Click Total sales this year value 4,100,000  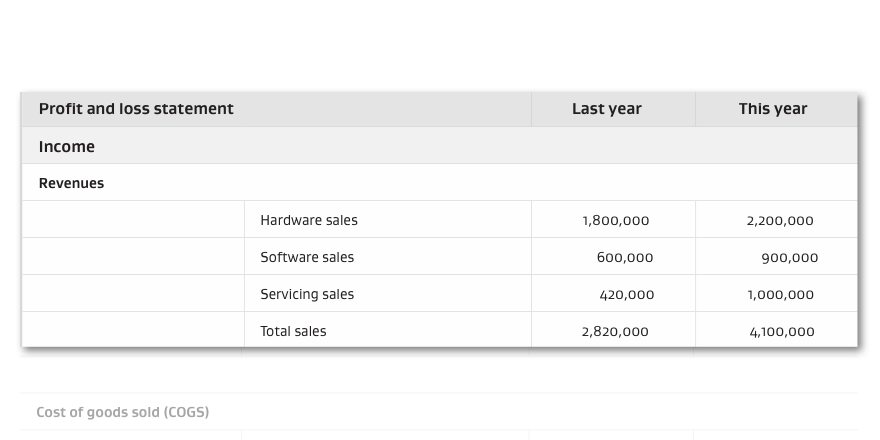point(781,332)
